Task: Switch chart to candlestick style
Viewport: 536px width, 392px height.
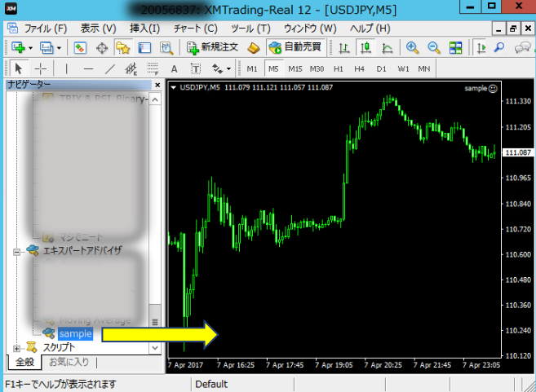Action: (365, 48)
